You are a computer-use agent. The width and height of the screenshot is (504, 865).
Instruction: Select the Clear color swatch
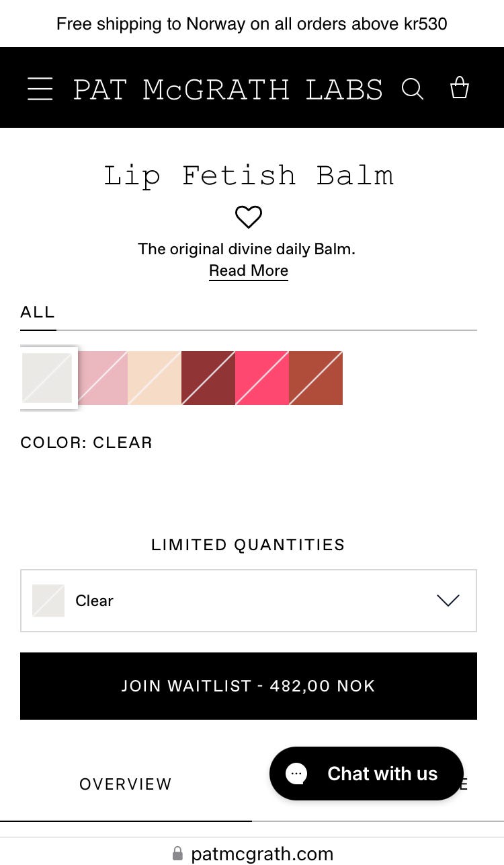pyautogui.click(x=48, y=378)
